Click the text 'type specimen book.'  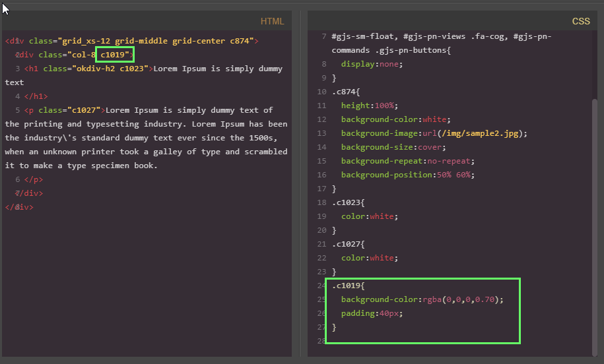pos(112,166)
